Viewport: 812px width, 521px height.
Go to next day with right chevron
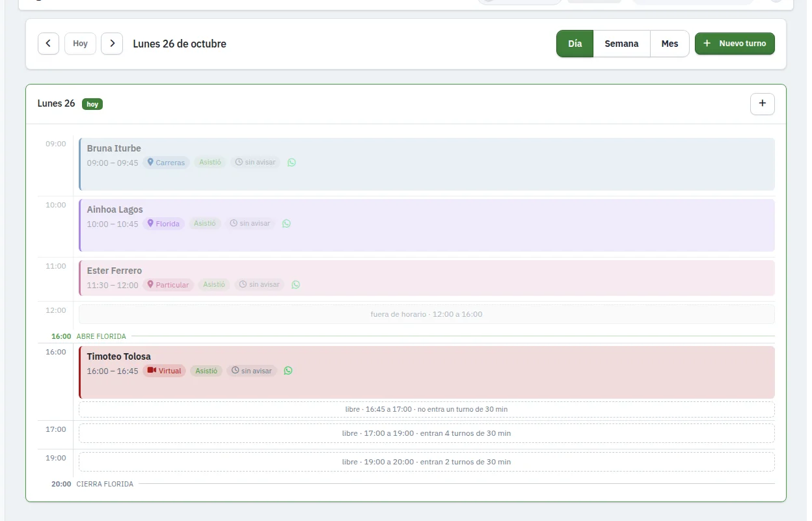click(x=112, y=44)
